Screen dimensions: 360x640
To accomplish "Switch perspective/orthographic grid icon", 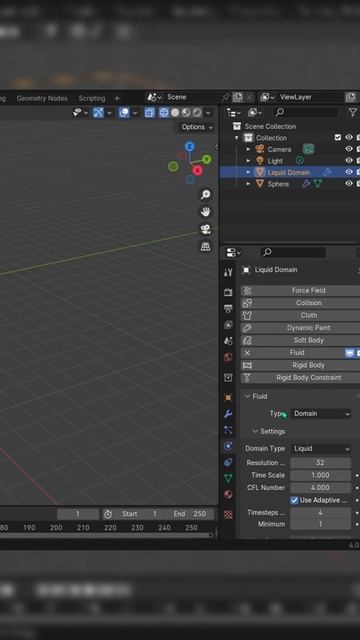I will [205, 247].
